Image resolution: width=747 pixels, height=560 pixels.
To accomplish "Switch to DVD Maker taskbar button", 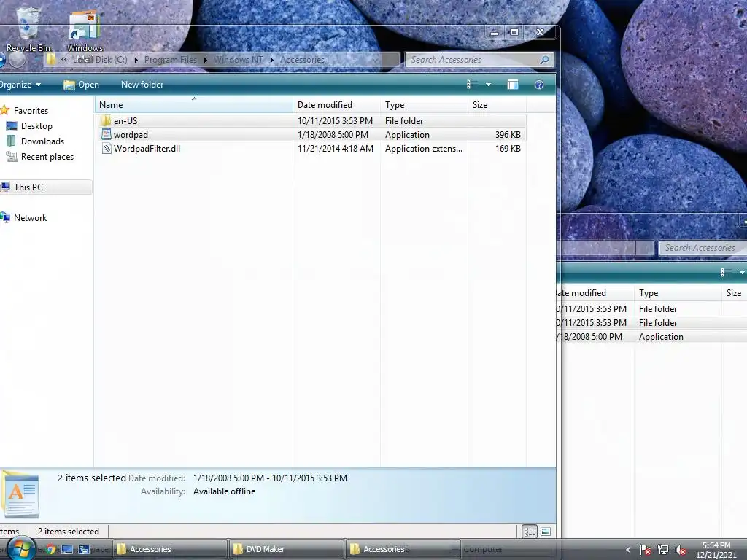I will (x=286, y=549).
